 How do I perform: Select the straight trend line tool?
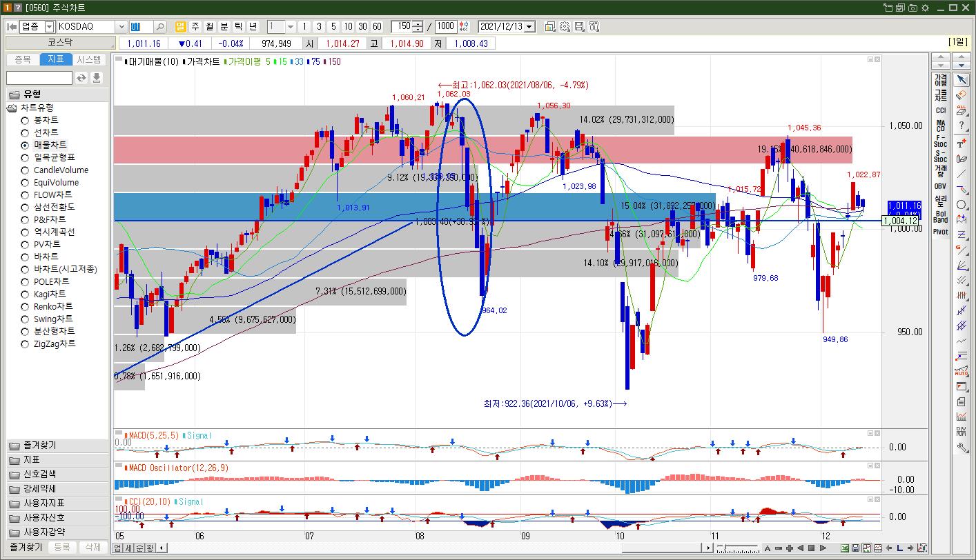tap(961, 174)
